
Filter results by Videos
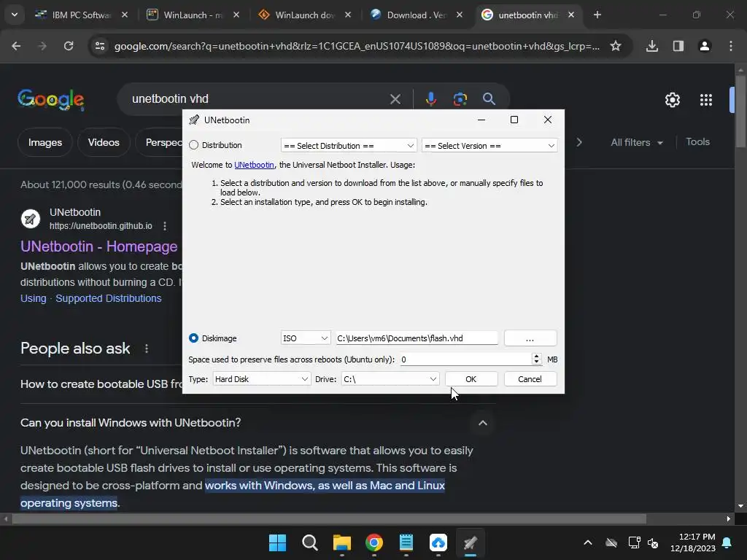coord(104,142)
